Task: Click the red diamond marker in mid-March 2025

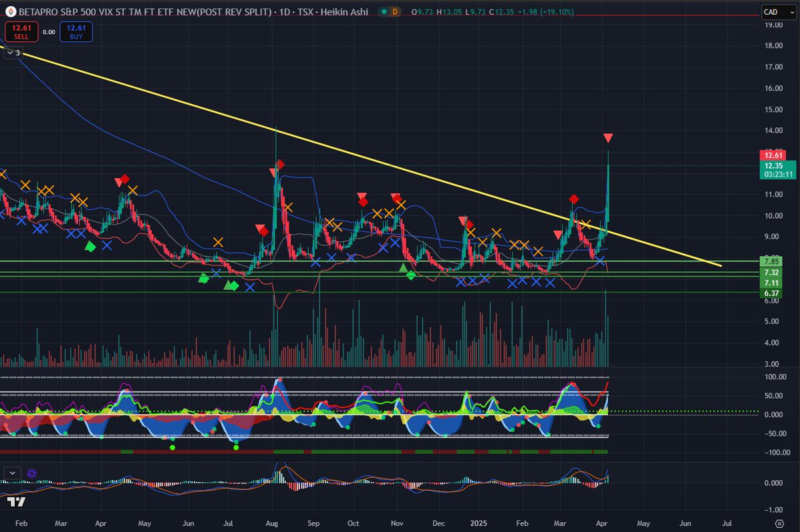Action: (x=574, y=199)
